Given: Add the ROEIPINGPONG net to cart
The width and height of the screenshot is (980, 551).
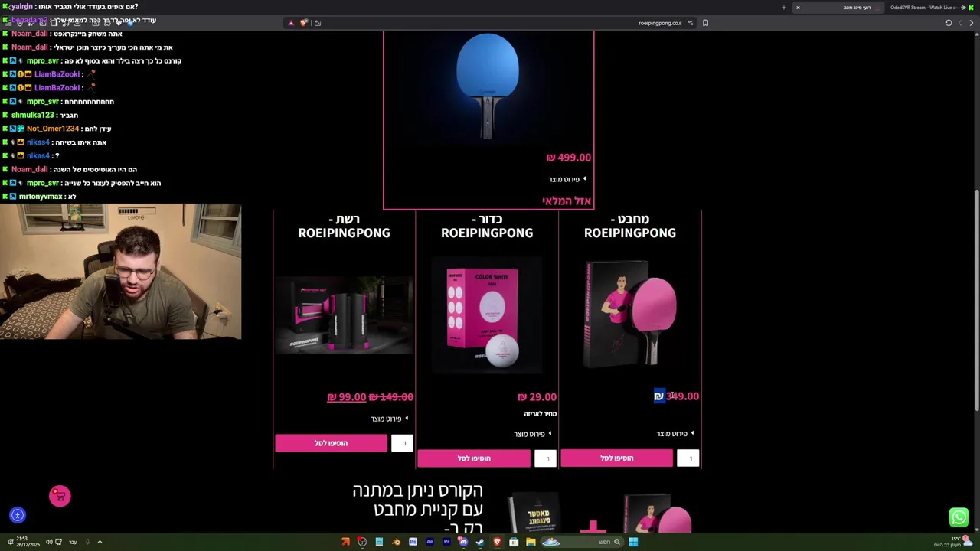Looking at the screenshot, I should (331, 443).
